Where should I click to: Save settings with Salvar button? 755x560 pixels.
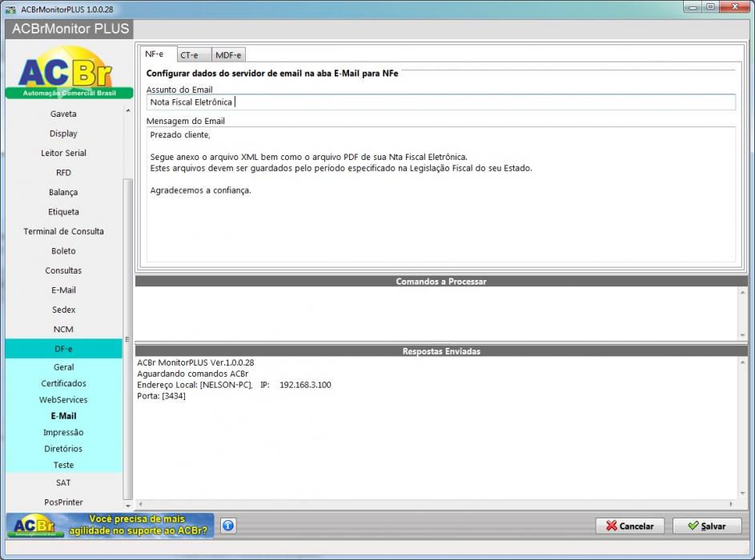[706, 526]
